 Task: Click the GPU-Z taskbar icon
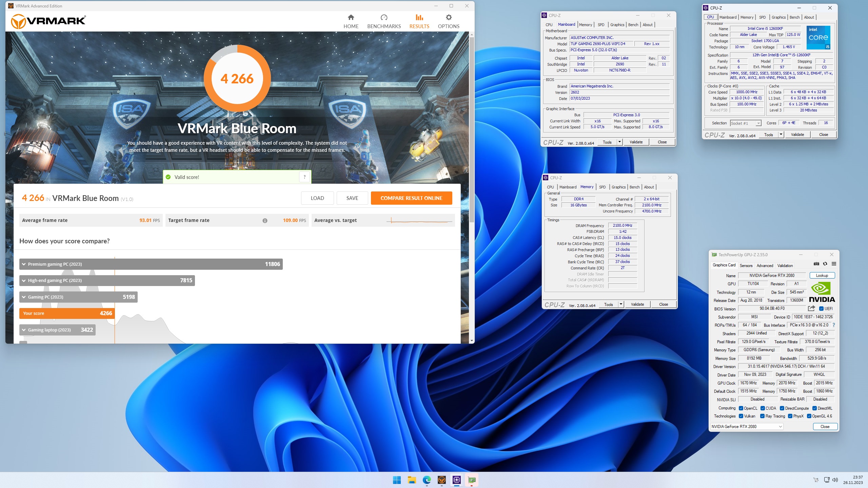(472, 480)
